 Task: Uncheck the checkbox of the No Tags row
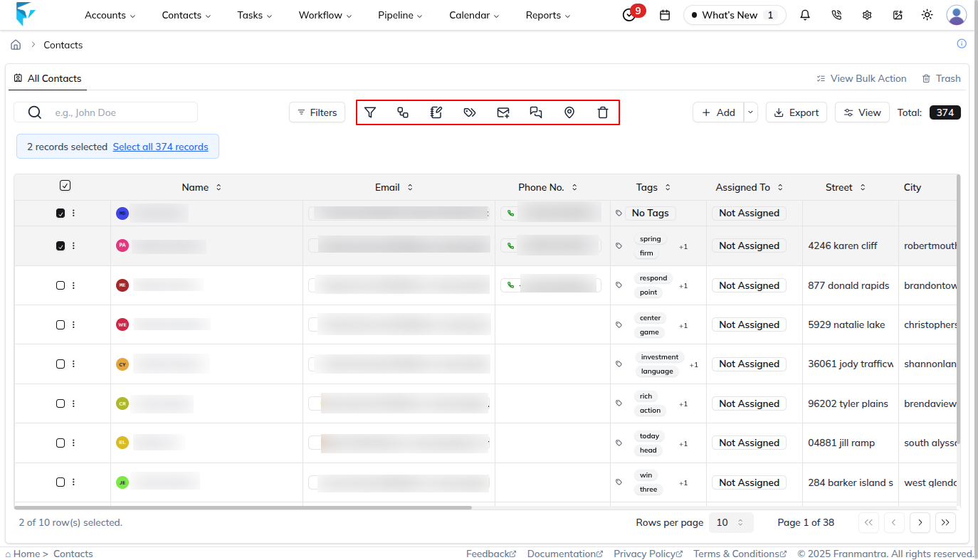coord(61,213)
